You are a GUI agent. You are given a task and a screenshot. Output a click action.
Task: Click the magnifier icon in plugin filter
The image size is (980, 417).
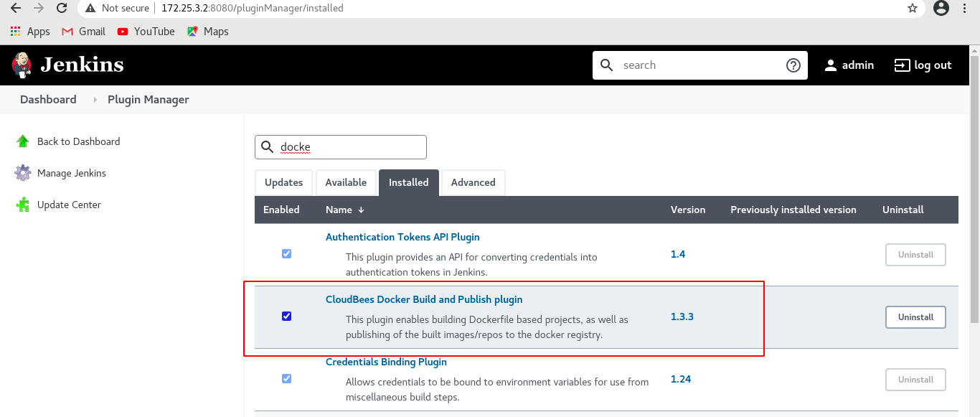[x=267, y=147]
